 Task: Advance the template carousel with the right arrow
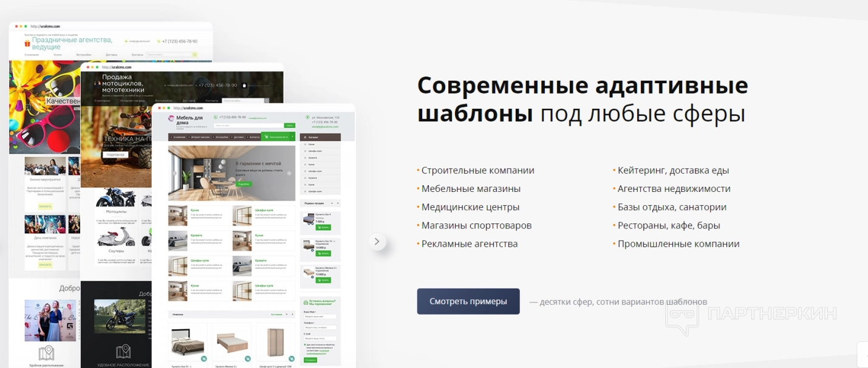tap(377, 242)
